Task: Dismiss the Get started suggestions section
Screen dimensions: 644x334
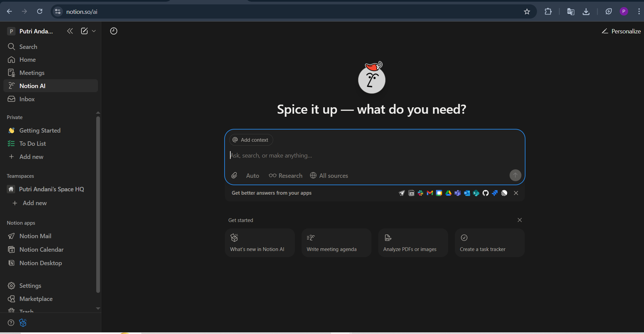Action: click(519, 220)
